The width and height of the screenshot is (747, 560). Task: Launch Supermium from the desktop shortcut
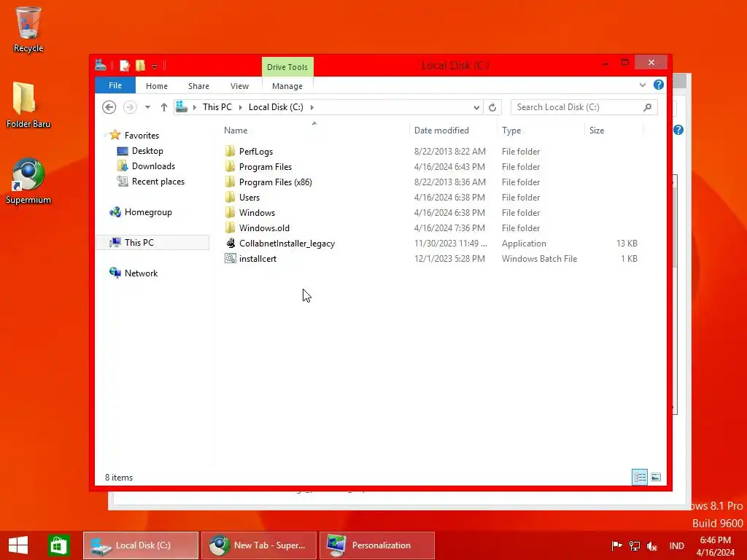click(x=28, y=182)
